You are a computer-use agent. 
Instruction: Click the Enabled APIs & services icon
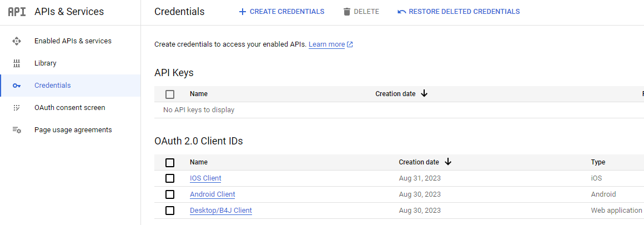[x=17, y=41]
